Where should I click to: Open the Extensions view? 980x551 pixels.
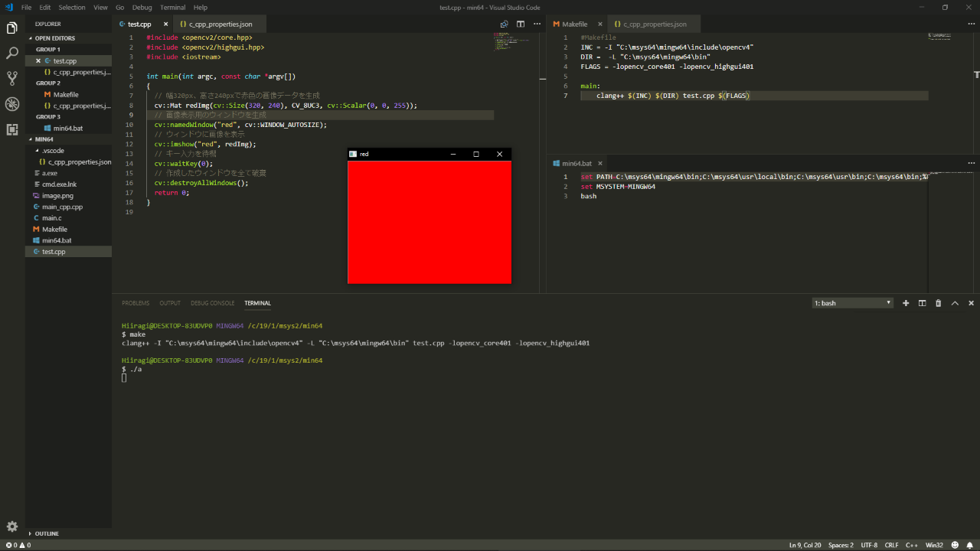click(x=12, y=129)
